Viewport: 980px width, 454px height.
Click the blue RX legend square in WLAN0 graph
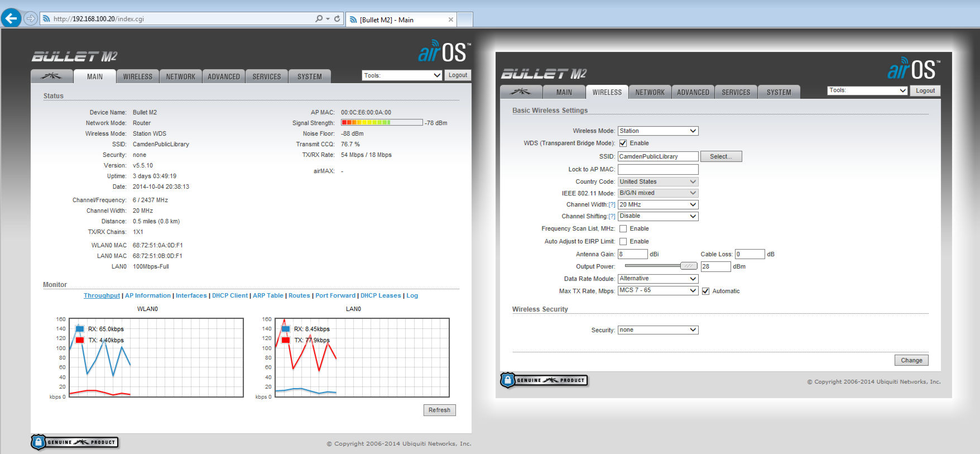click(x=80, y=329)
